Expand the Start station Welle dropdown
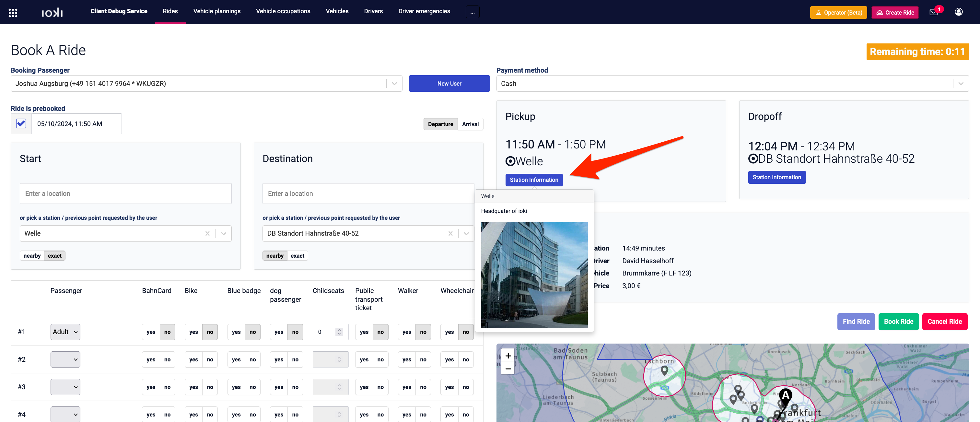The width and height of the screenshot is (980, 422). tap(224, 233)
